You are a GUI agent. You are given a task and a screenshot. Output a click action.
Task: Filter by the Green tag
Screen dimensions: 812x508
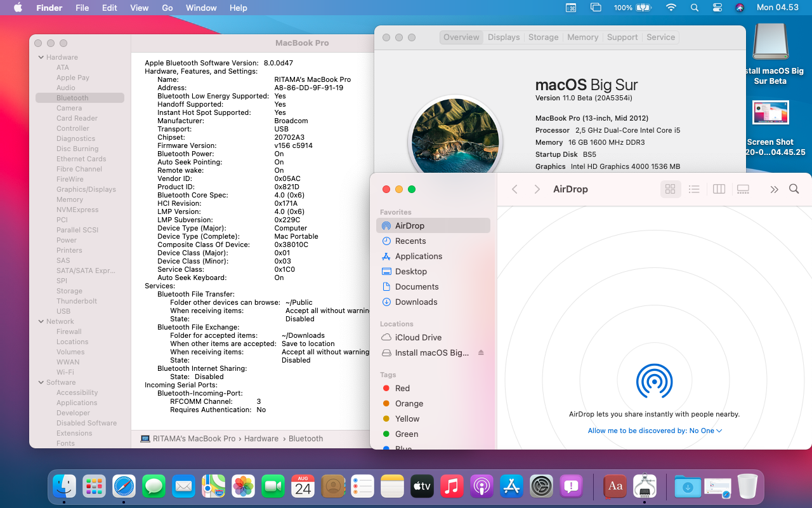433,434
